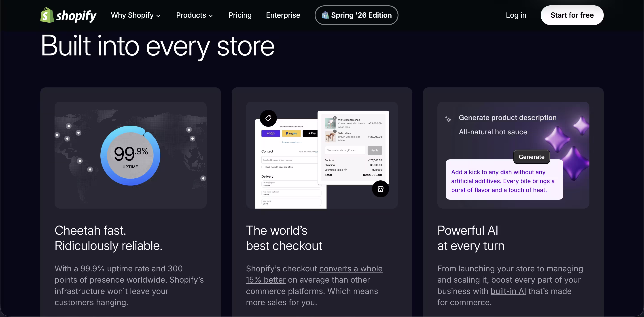Click the Cheetah fast. Ridiculously reliable. heading

coord(108,238)
